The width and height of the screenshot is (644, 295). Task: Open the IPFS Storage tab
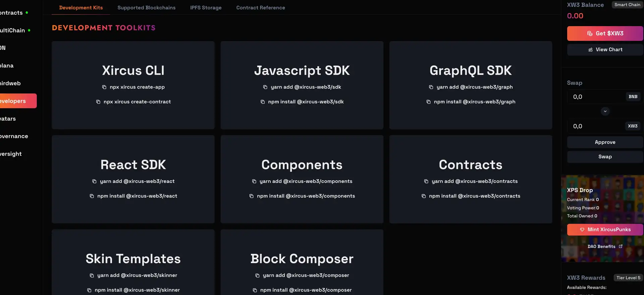point(206,7)
